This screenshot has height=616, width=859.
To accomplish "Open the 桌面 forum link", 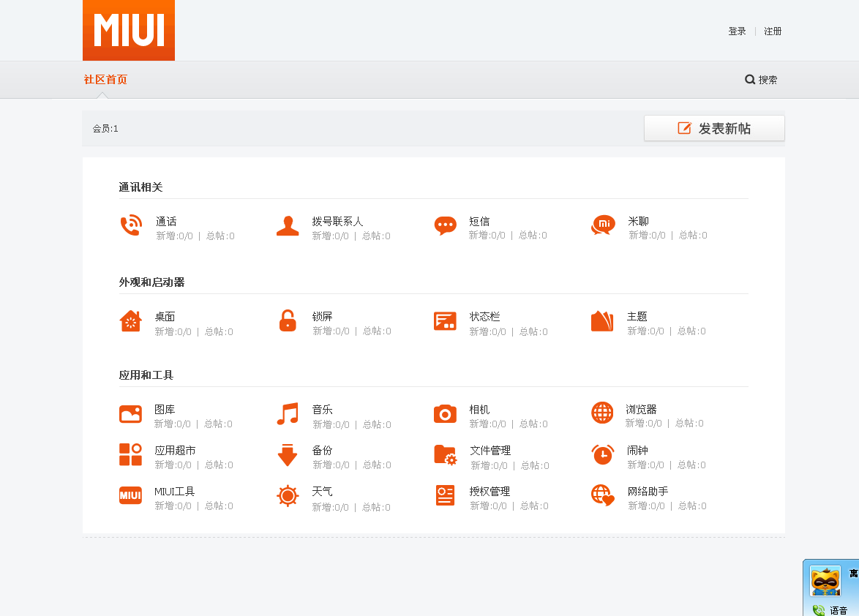I will click(x=165, y=317).
